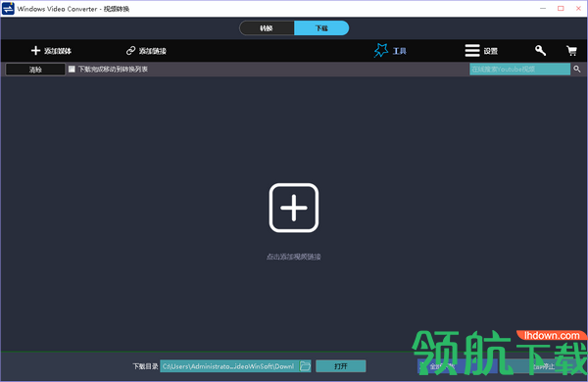This screenshot has height=382, width=588.
Task: Click the magnifier search icon
Action: (577, 69)
